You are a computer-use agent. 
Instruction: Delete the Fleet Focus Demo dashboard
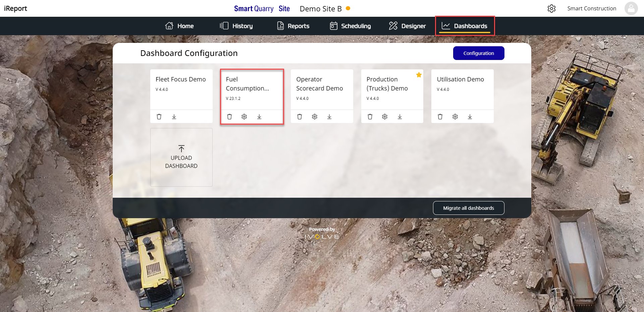[x=159, y=117]
